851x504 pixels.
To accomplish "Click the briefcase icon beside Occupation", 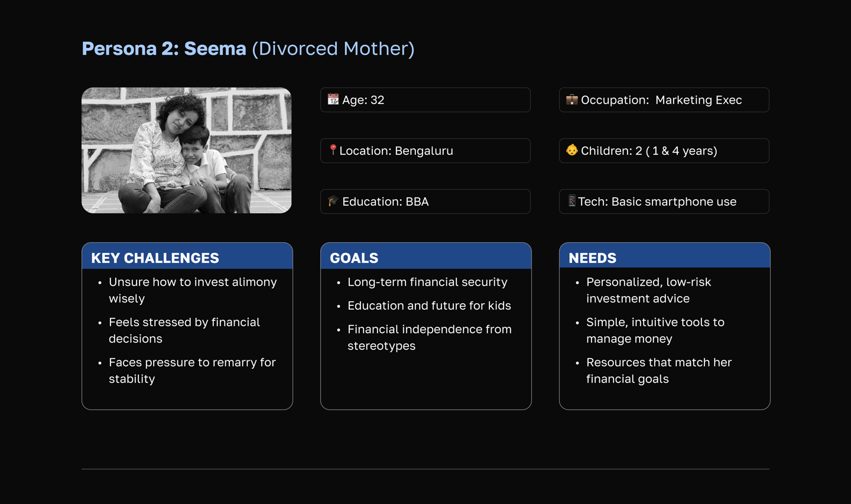I will coord(571,99).
